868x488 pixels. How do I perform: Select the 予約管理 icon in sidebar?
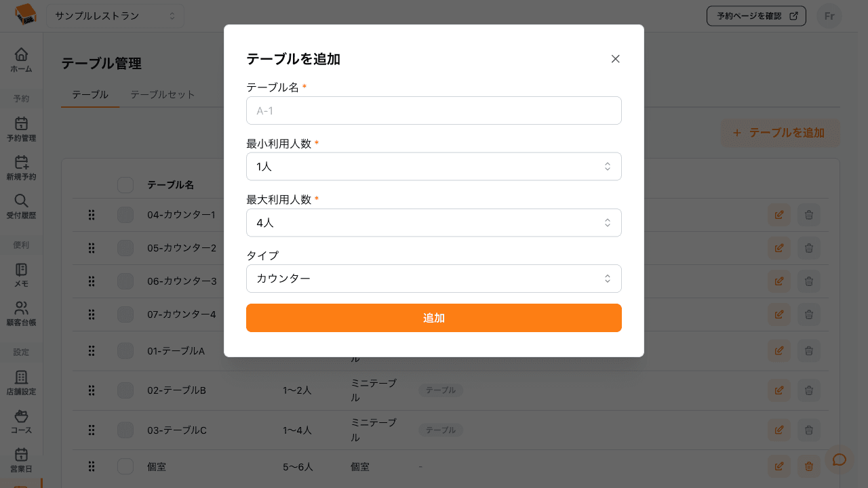(x=21, y=130)
